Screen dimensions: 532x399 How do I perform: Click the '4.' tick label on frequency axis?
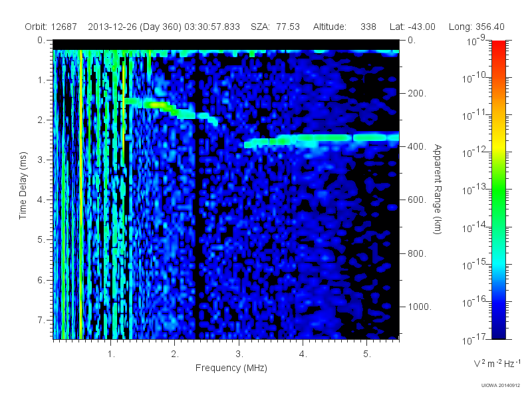[303, 354]
